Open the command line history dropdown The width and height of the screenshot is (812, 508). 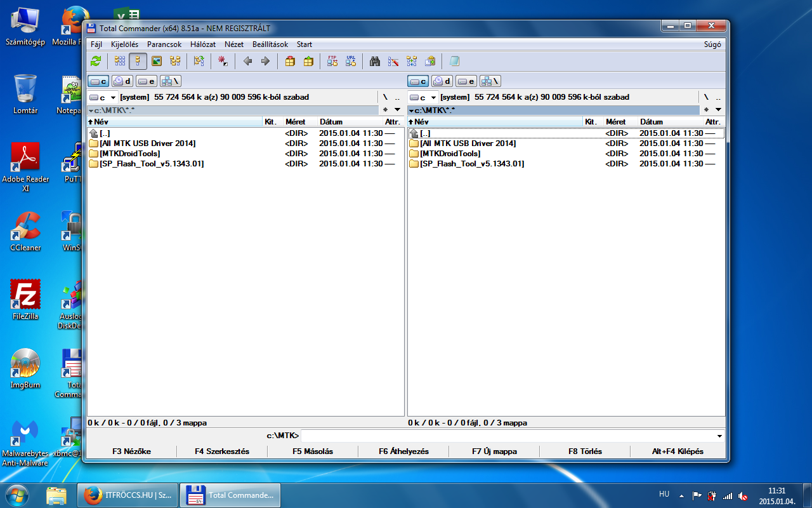tap(719, 436)
